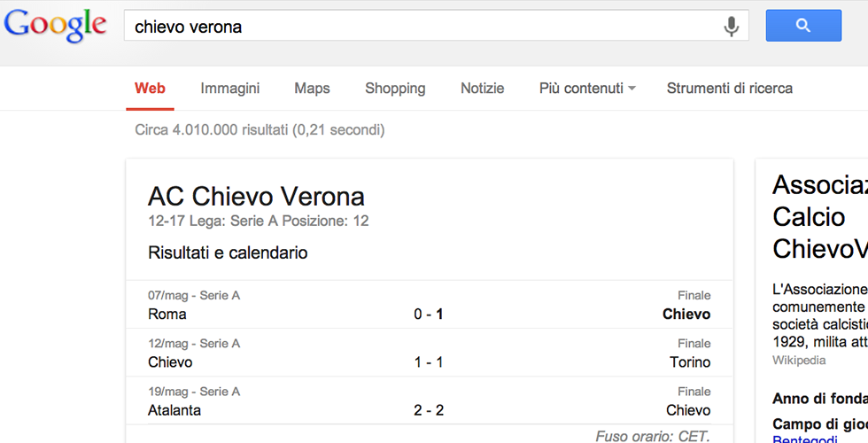This screenshot has width=868, height=443.
Task: Switch to the Immagini tab
Action: pyautogui.click(x=229, y=89)
